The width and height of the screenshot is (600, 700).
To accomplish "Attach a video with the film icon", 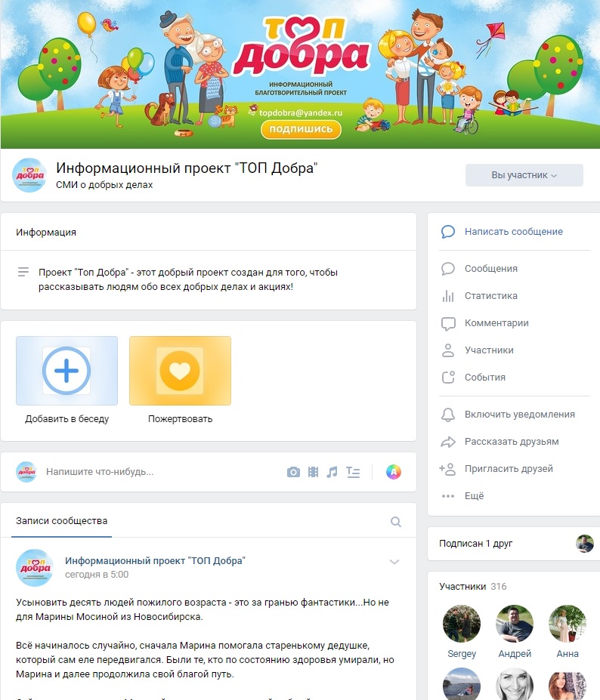I will click(313, 472).
